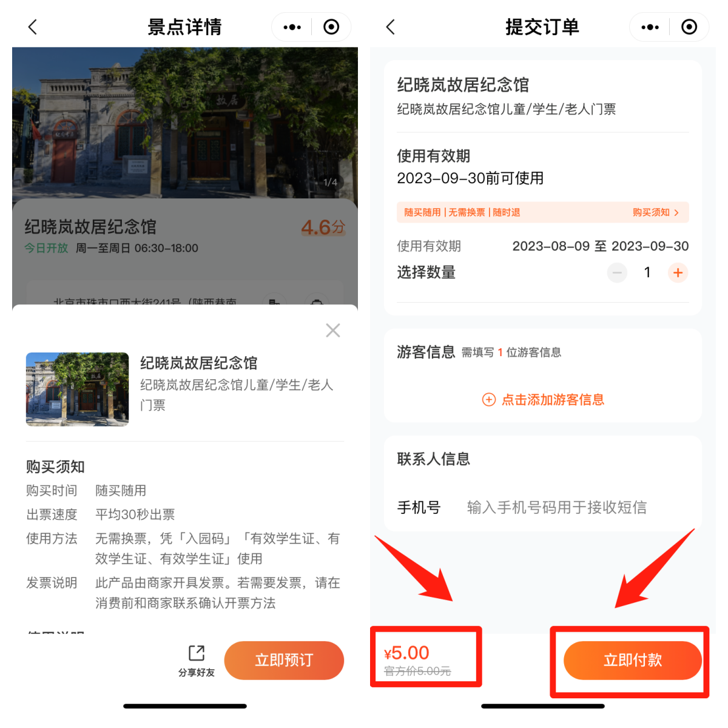Go back from the 提交订单 page
The image size is (728, 728).
pyautogui.click(x=391, y=27)
